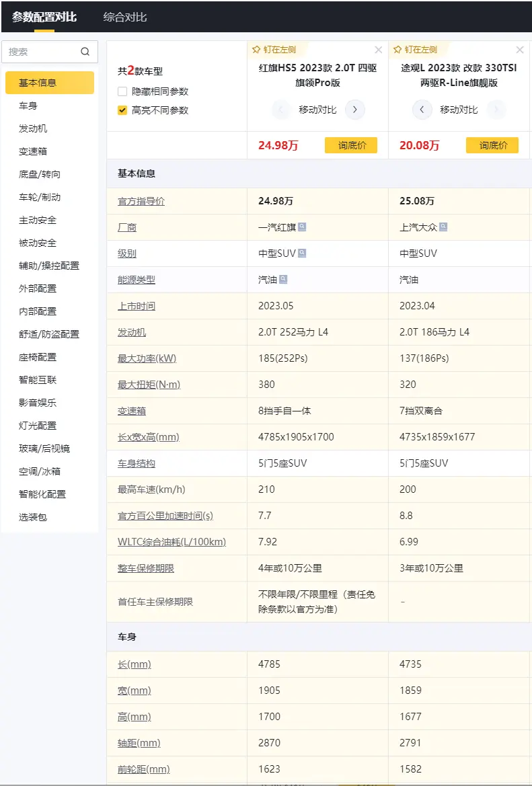Click the 24.98万 red price for 红旗HS5
Viewport: 532px width, 786px height.
(278, 145)
